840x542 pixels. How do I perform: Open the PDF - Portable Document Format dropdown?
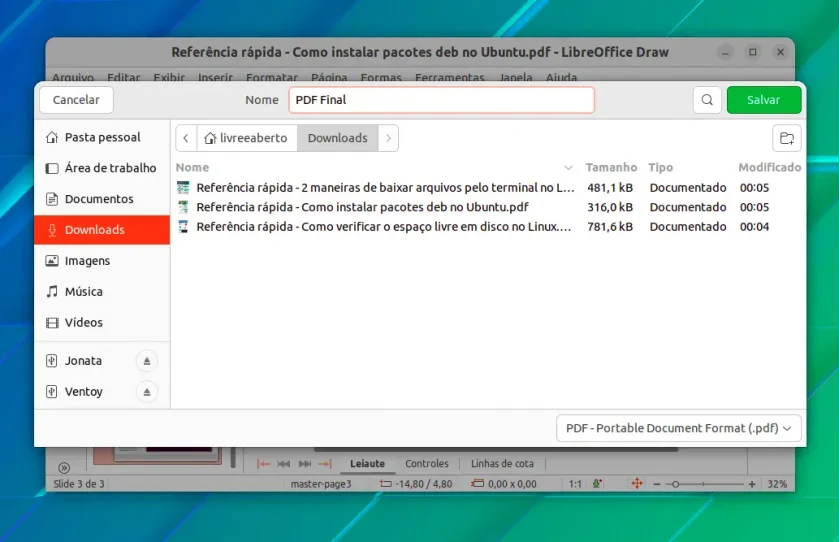(679, 428)
